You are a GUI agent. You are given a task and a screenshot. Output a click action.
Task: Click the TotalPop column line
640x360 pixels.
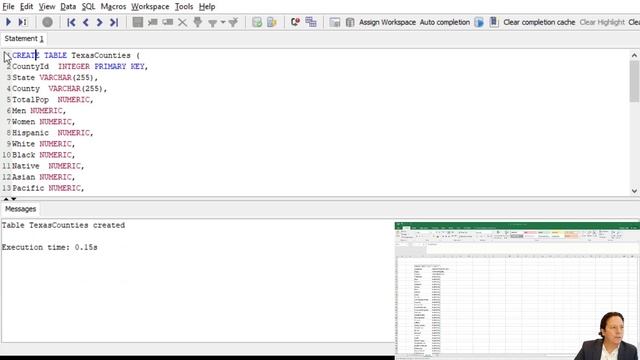click(53, 100)
